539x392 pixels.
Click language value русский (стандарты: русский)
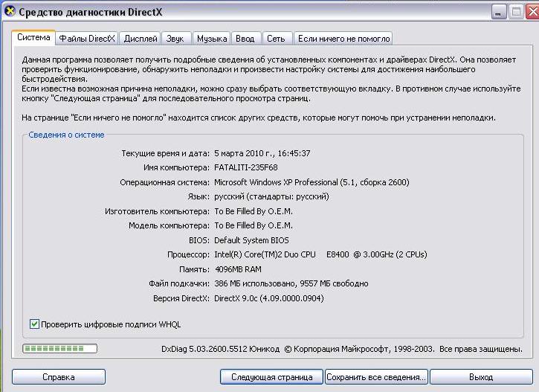pos(271,196)
